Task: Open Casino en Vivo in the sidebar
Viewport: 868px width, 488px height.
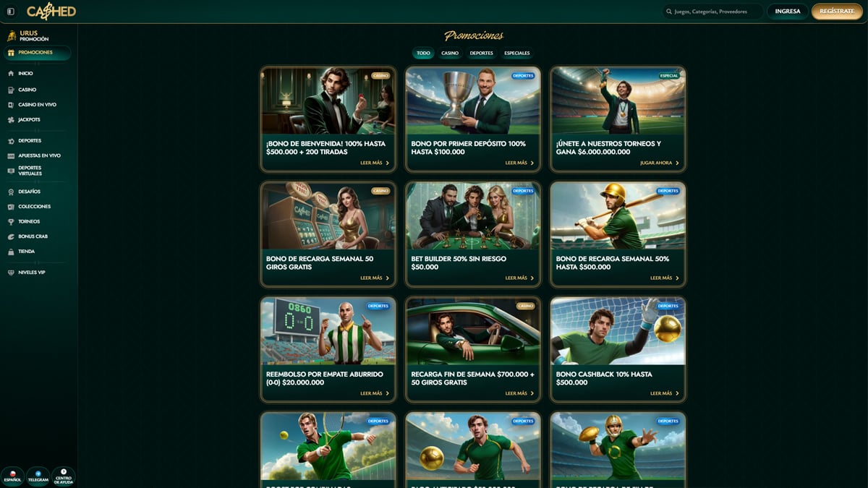Action: [37, 105]
